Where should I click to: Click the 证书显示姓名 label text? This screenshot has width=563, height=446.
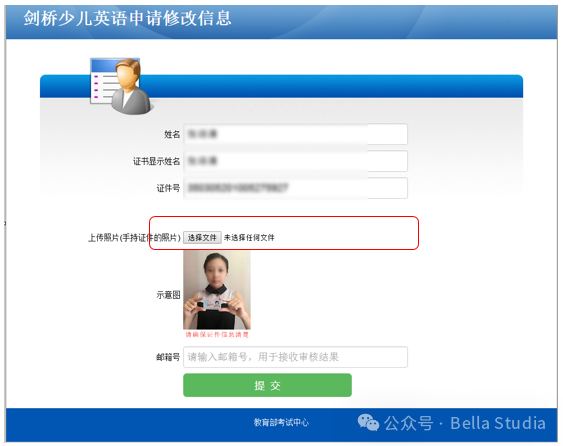(x=157, y=162)
